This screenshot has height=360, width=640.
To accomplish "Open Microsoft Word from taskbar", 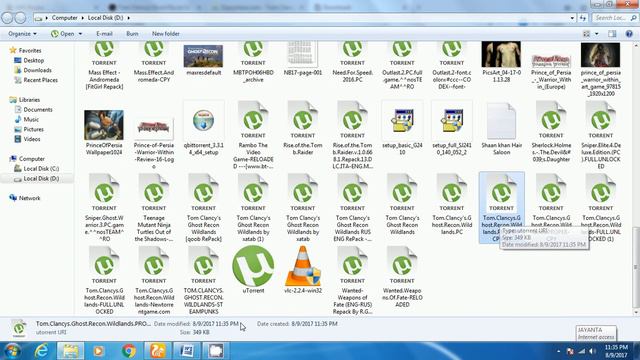I will [x=187, y=351].
